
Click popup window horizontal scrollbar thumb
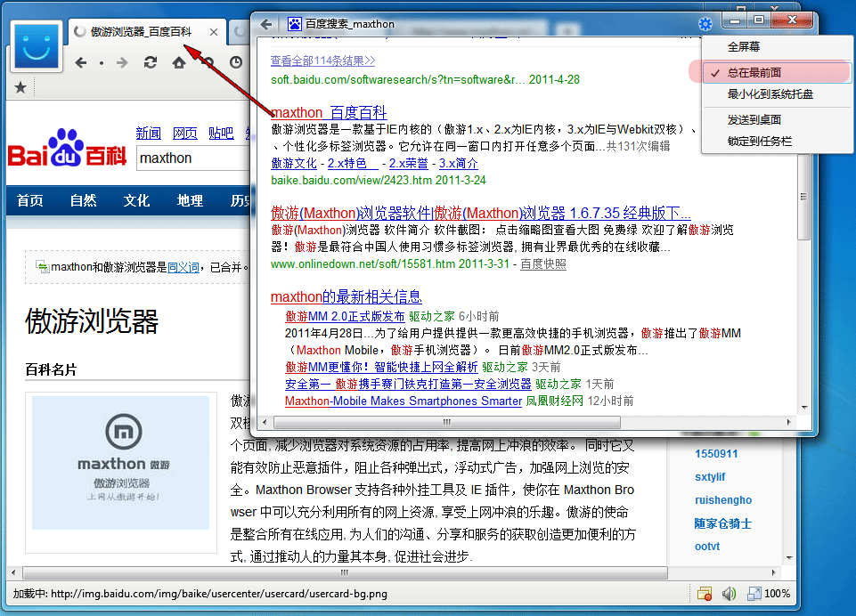coord(447,422)
